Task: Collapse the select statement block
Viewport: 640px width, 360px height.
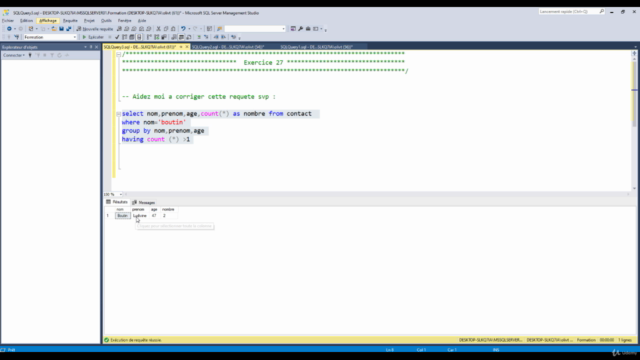Action: [x=118, y=114]
